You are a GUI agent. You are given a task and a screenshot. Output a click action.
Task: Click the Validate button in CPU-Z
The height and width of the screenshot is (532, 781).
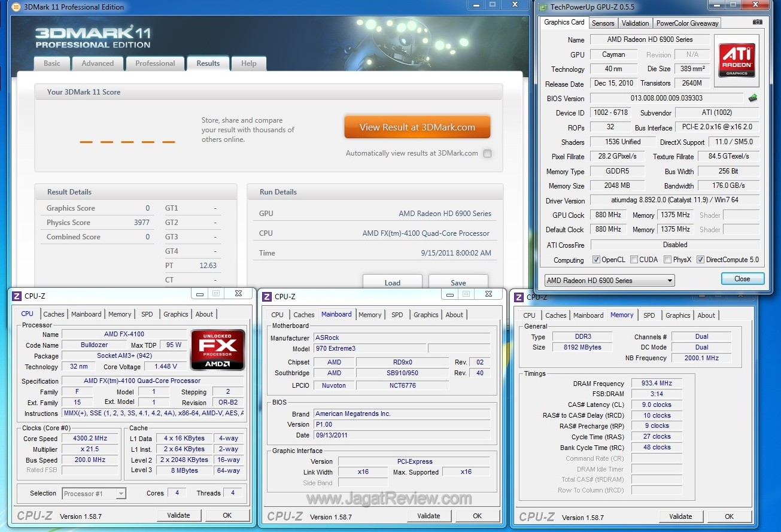(179, 515)
